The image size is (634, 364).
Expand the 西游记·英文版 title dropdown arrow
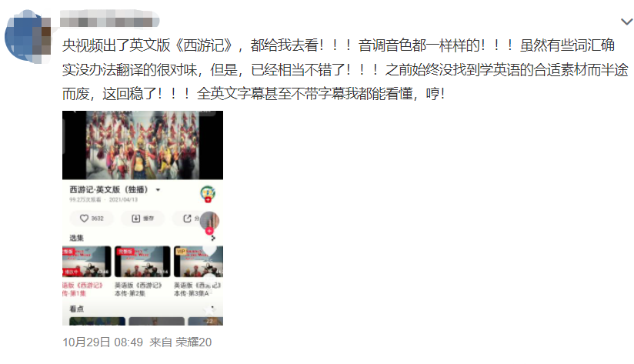click(x=158, y=189)
